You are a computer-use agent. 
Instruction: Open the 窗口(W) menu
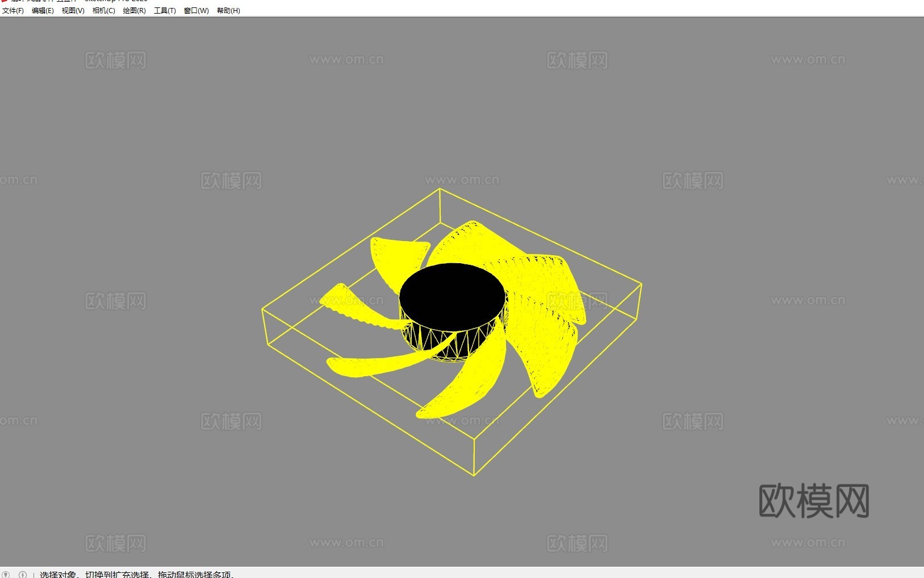[x=196, y=11]
